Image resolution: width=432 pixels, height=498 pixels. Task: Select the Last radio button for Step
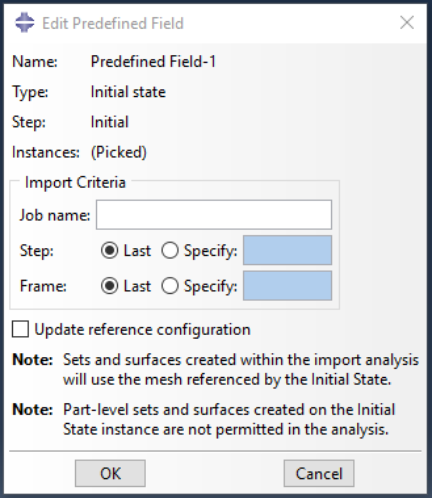pyautogui.click(x=109, y=250)
